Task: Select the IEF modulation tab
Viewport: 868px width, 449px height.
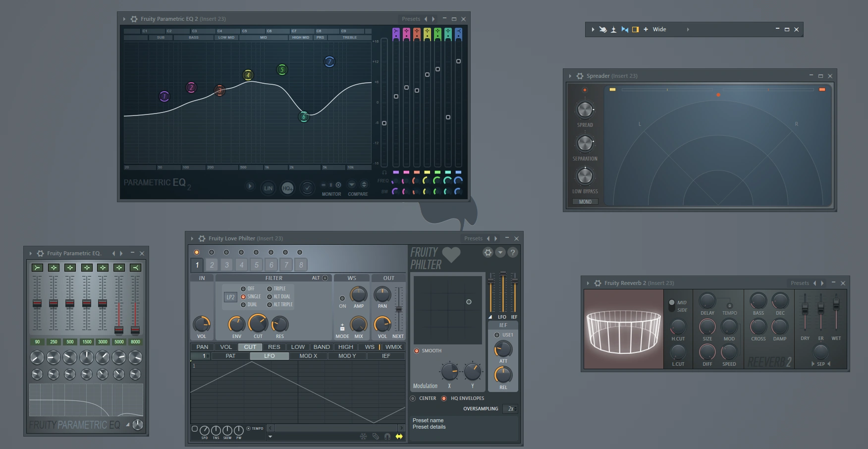Action: coord(386,356)
